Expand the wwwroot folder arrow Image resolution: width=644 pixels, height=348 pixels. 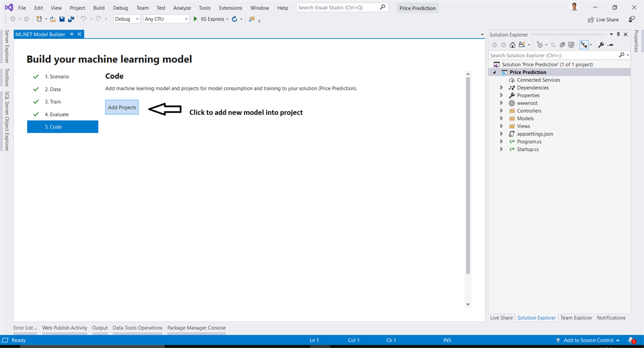pyautogui.click(x=501, y=103)
